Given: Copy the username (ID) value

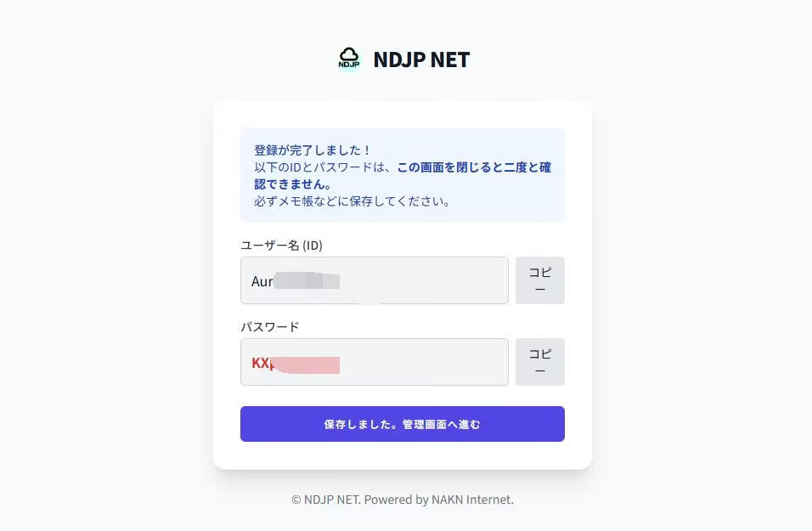Looking at the screenshot, I should click(539, 280).
